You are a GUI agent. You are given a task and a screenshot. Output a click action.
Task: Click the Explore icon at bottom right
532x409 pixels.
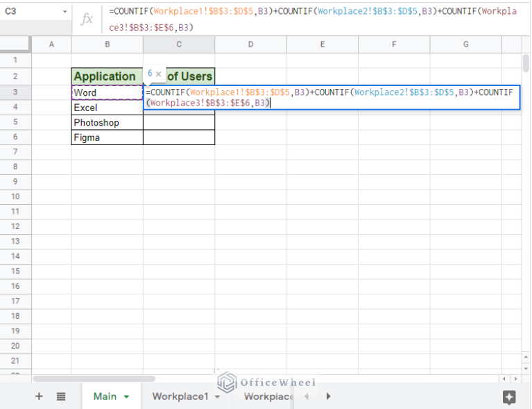click(x=508, y=397)
